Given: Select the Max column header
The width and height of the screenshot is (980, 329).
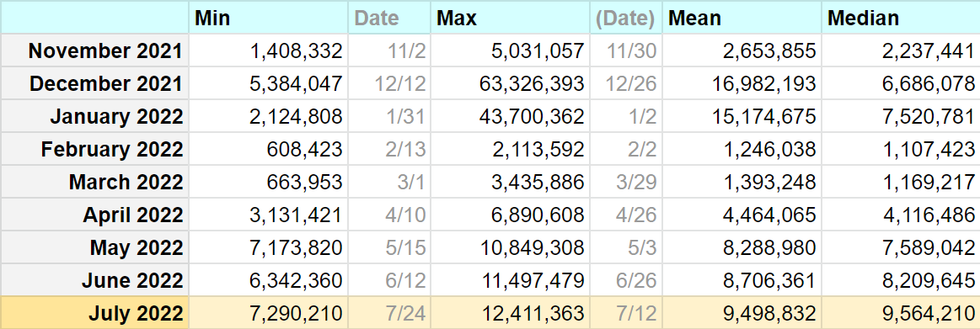Looking at the screenshot, I should [x=510, y=18].
